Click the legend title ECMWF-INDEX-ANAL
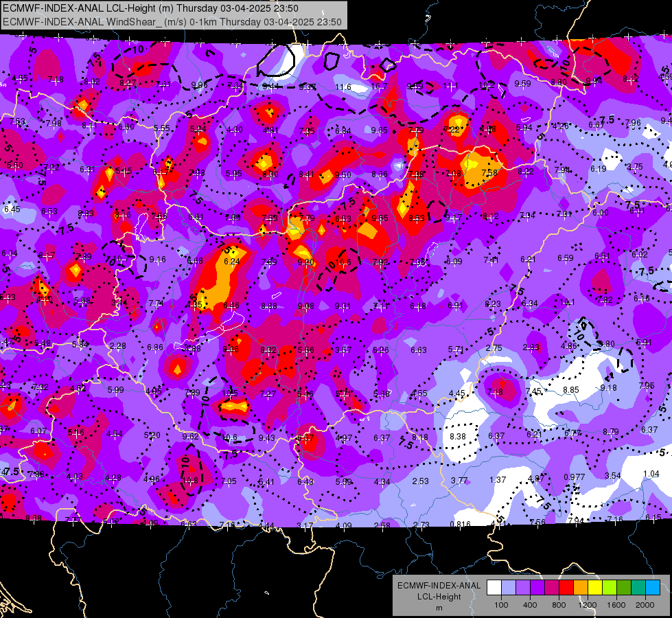 (439, 586)
